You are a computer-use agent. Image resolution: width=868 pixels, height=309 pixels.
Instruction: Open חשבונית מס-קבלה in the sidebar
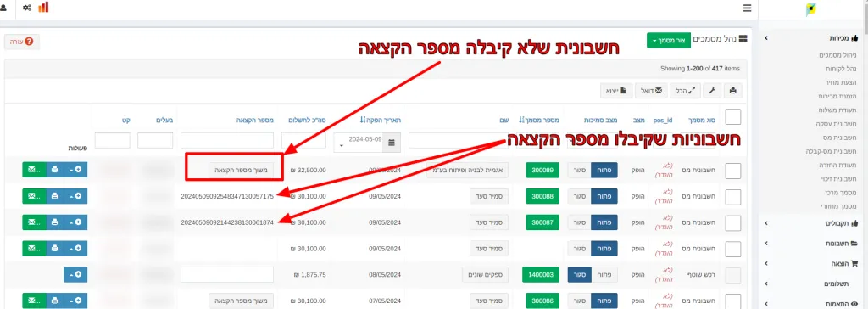click(x=832, y=151)
